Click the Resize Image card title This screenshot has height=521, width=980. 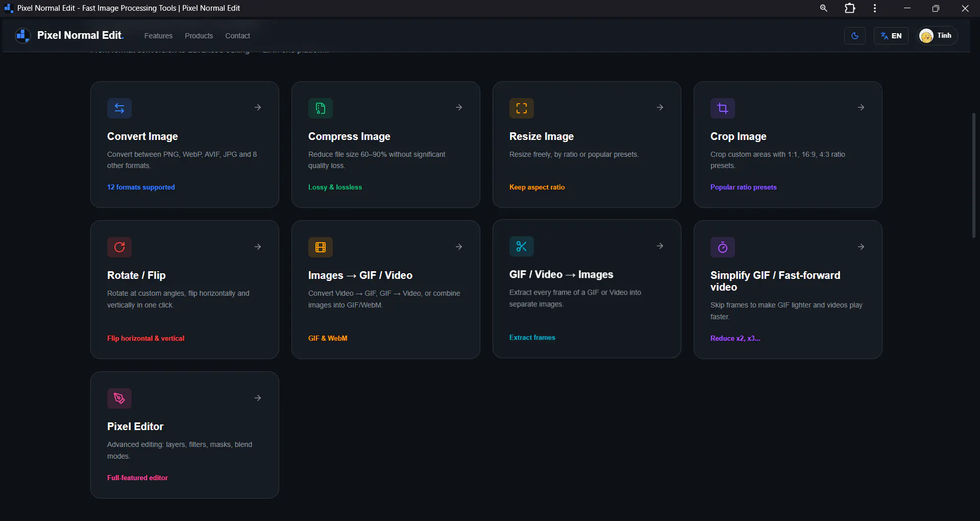[x=542, y=136]
